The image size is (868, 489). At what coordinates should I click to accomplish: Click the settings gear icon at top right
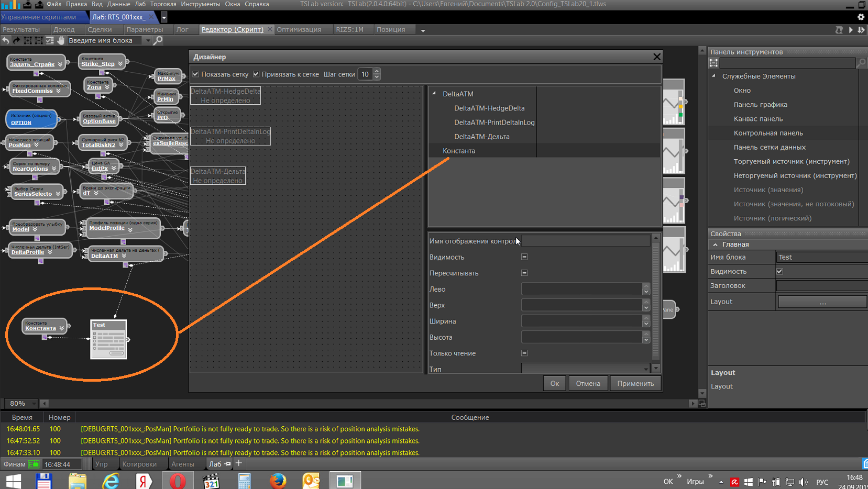(x=861, y=17)
